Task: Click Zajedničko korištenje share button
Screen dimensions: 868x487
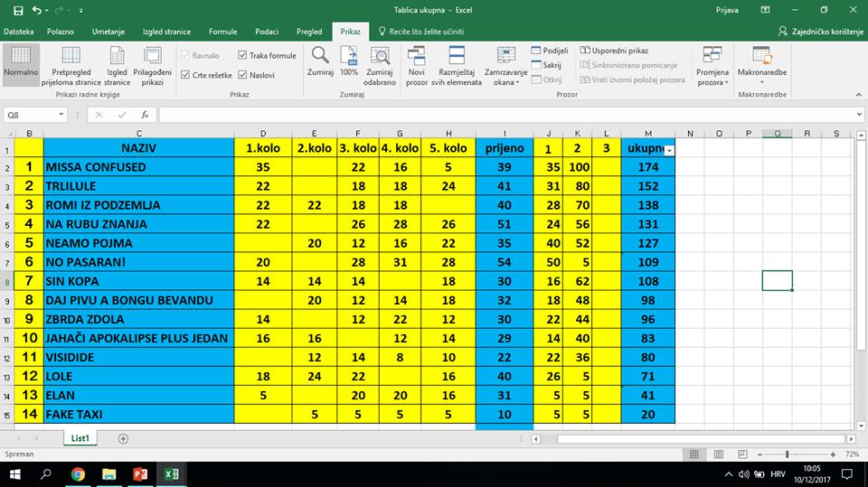Action: click(x=820, y=32)
